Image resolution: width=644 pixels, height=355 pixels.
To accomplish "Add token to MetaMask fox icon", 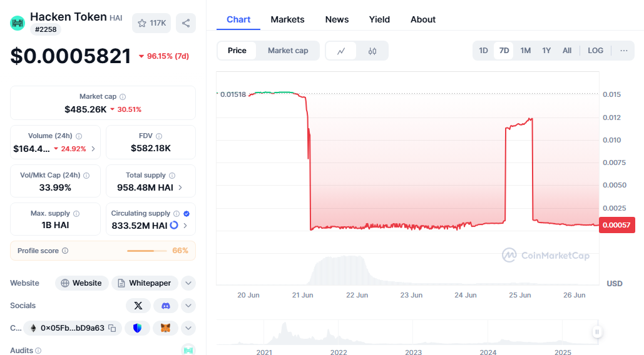I will [165, 328].
